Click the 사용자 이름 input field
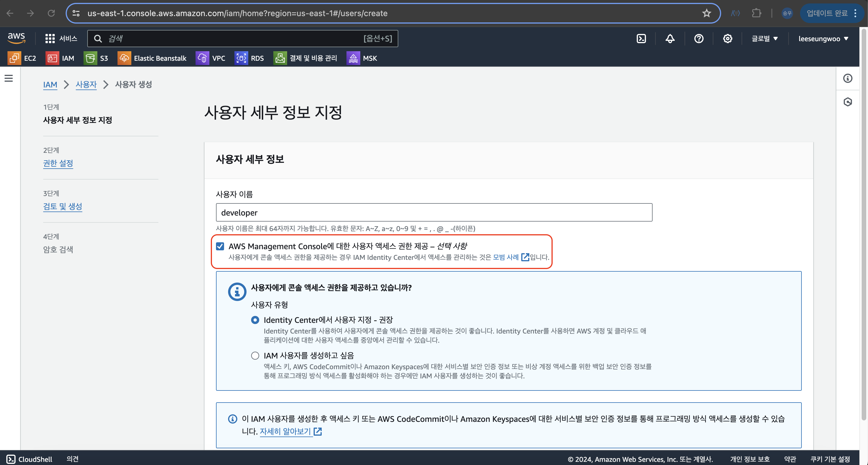Viewport: 868px width, 465px height. 434,212
